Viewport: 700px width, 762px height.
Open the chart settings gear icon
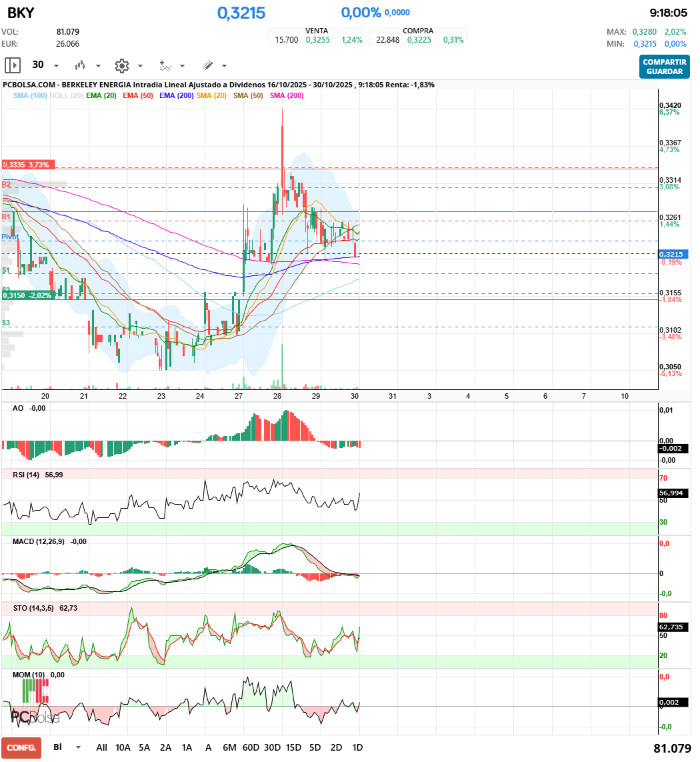tap(121, 65)
